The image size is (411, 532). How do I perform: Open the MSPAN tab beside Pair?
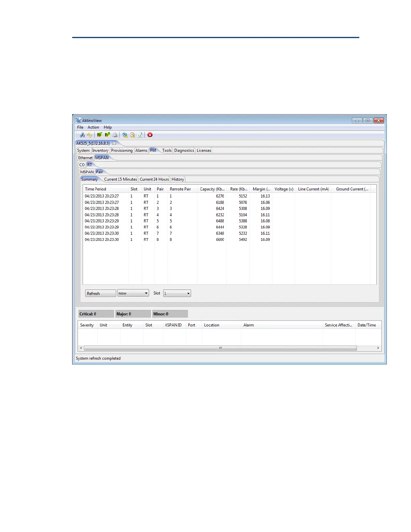[x=87, y=172]
